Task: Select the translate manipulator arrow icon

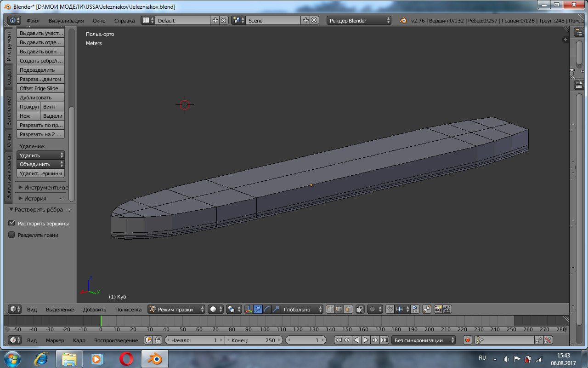Action: 258,310
